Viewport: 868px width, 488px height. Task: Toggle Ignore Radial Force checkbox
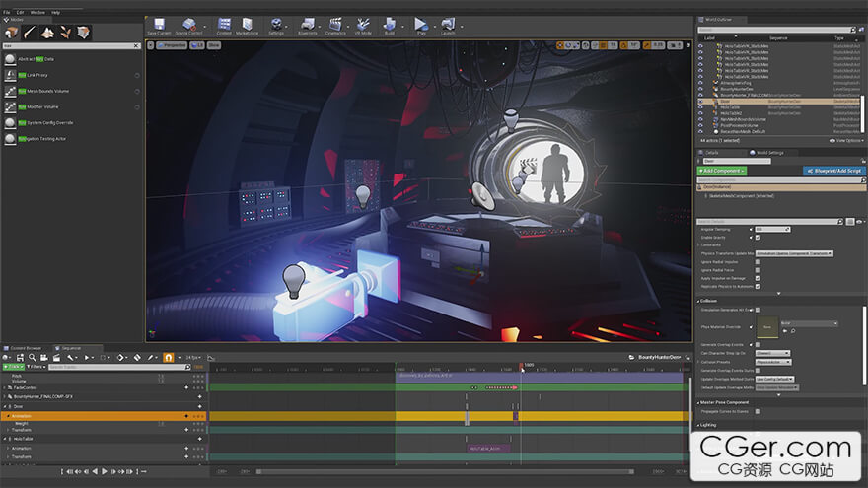click(758, 270)
